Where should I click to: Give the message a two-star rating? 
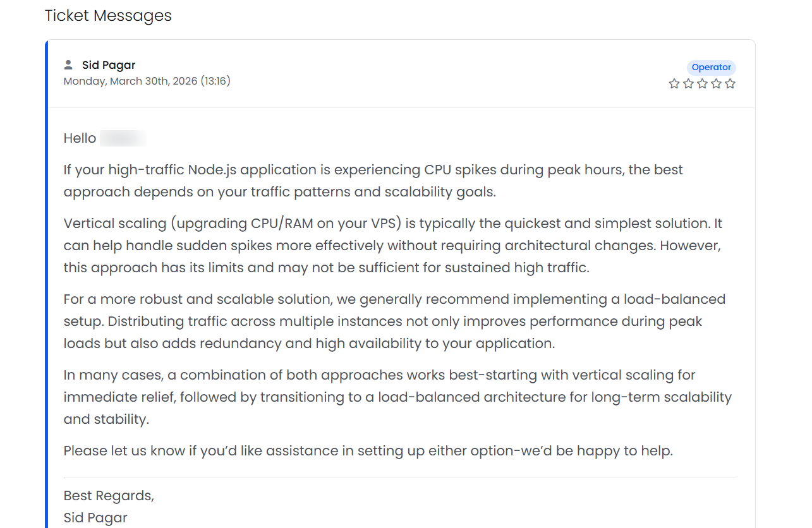688,83
